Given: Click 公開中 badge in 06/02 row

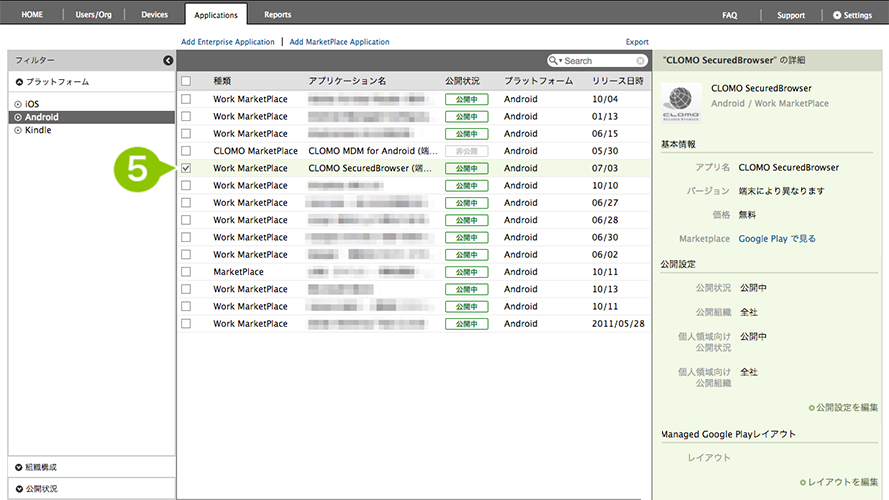Looking at the screenshot, I should pos(467,255).
